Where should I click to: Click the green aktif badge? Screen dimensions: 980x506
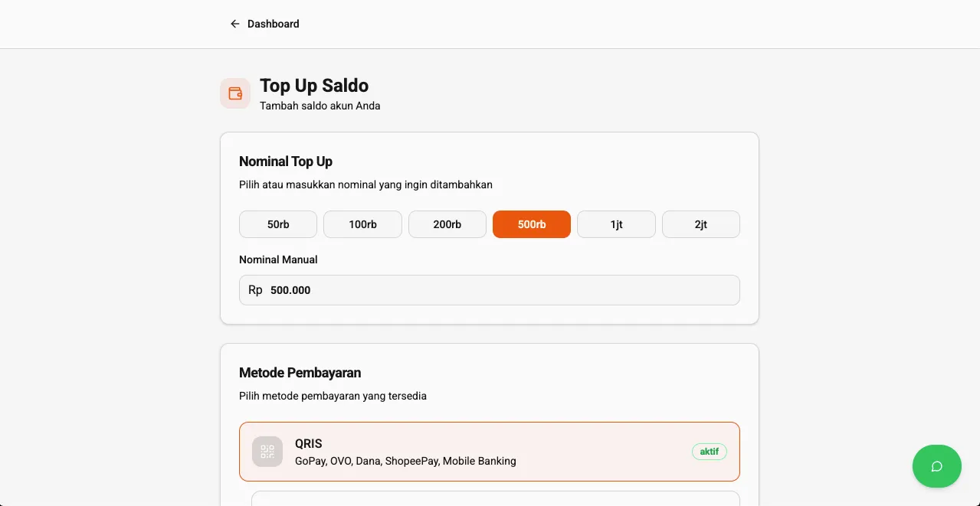[710, 452]
